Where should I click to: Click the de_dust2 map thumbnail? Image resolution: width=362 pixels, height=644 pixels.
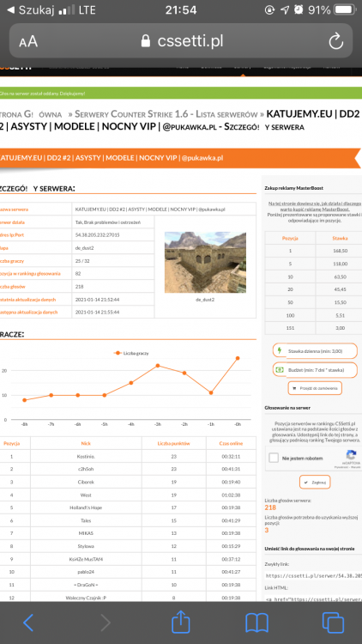click(205, 262)
